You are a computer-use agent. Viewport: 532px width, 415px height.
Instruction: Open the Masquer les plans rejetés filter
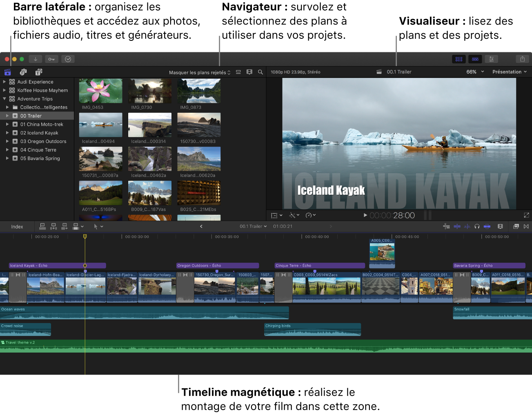tap(200, 73)
